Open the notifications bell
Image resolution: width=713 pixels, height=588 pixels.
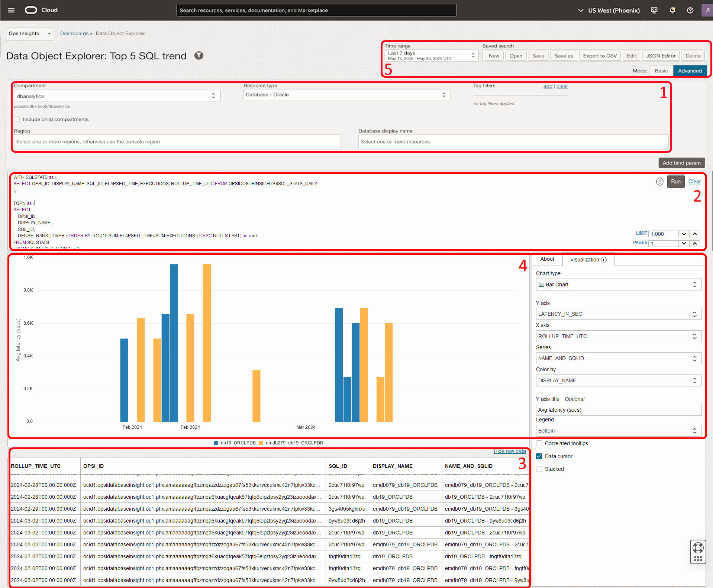(x=672, y=10)
